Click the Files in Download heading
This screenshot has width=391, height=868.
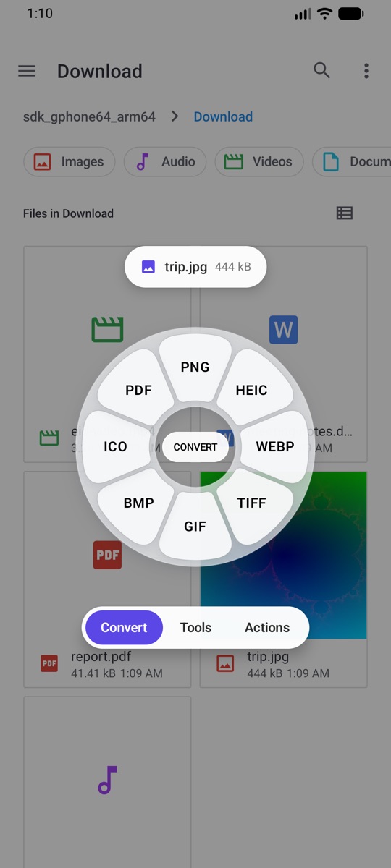[x=68, y=213]
